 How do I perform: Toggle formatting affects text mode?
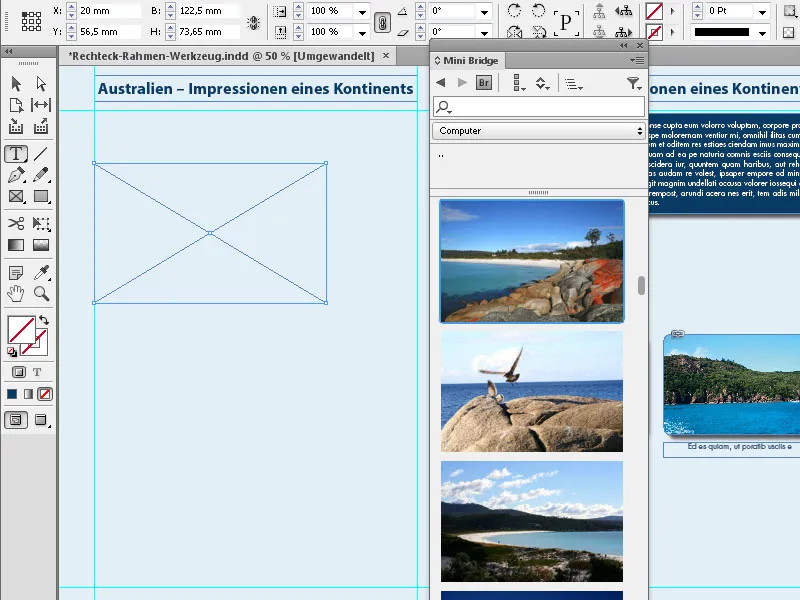[x=37, y=371]
